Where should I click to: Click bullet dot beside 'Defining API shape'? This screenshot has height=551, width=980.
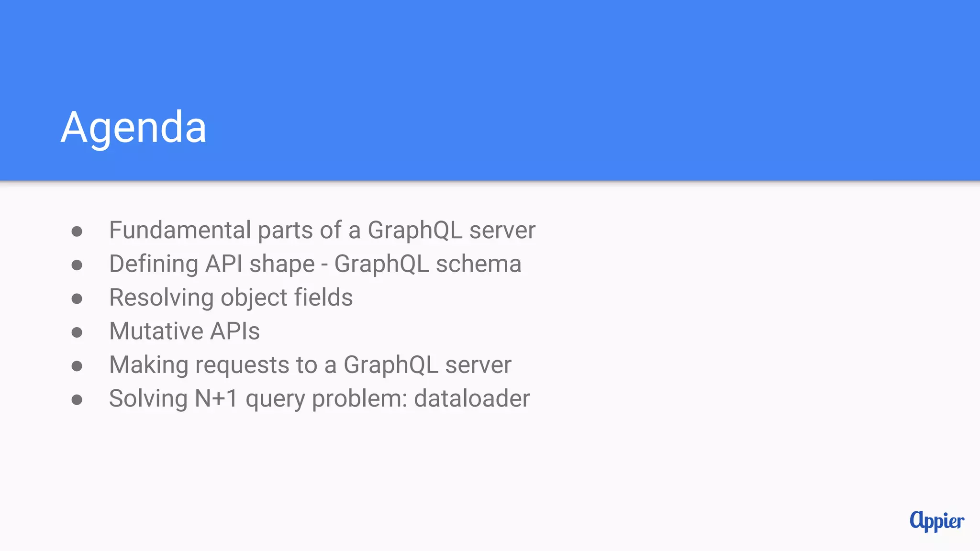click(x=77, y=265)
